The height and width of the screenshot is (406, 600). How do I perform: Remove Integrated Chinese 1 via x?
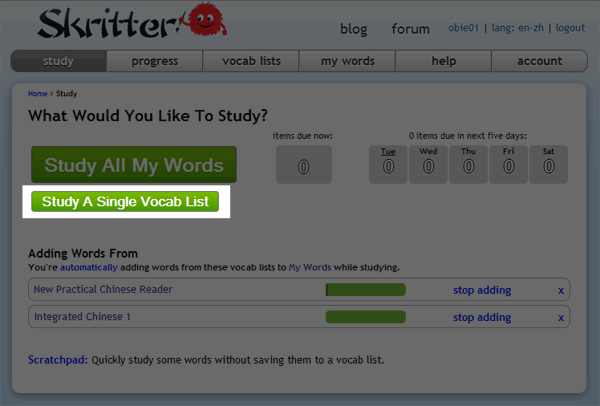[x=560, y=318]
